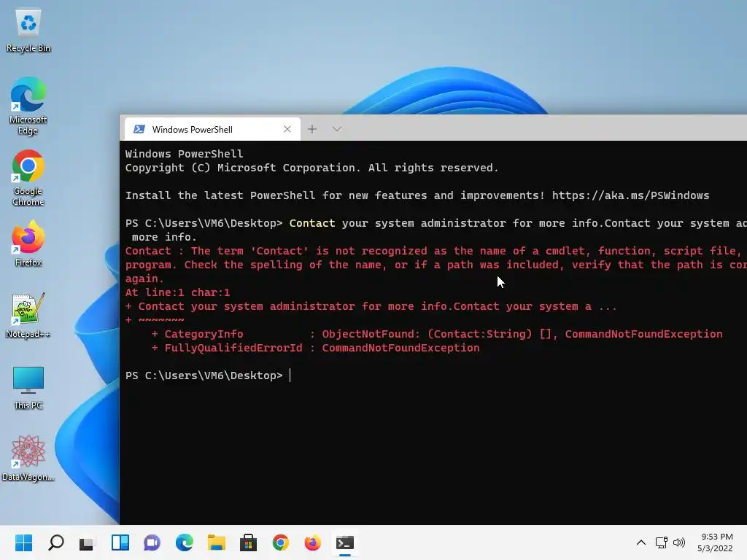This screenshot has height=560, width=747.
Task: Open the Google Chrome desktop shortcut
Action: 28,178
